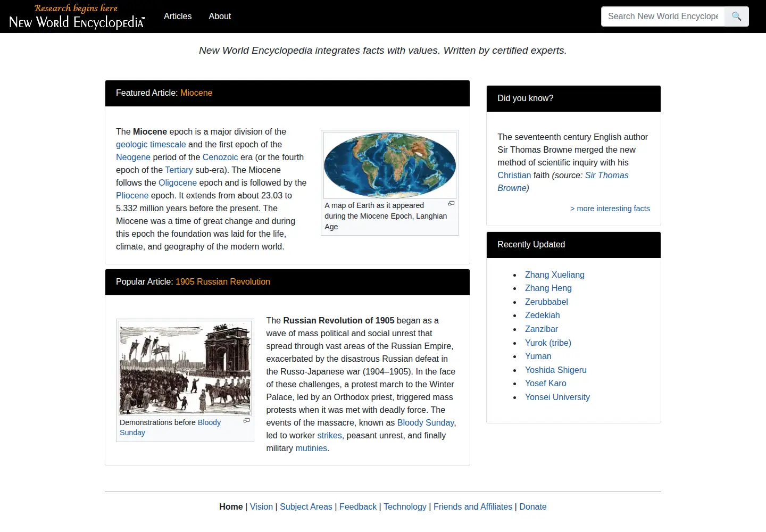This screenshot has height=532, width=766.
Task: Visit the Cenozoic link
Action: coord(220,157)
